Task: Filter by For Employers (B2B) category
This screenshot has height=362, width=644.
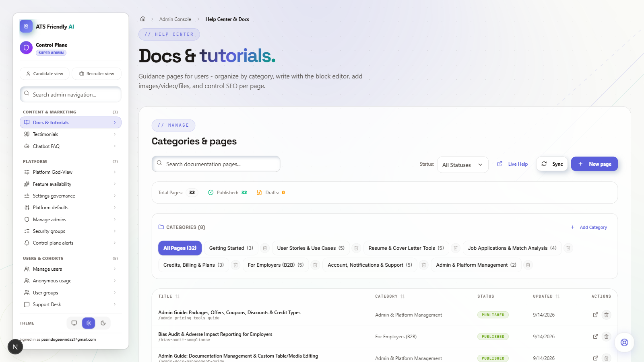Action: [276, 265]
